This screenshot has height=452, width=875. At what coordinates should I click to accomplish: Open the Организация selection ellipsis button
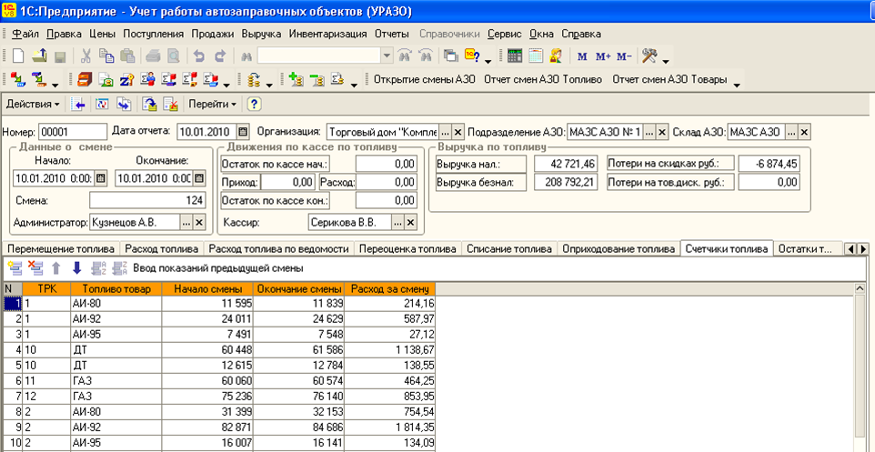[x=445, y=132]
